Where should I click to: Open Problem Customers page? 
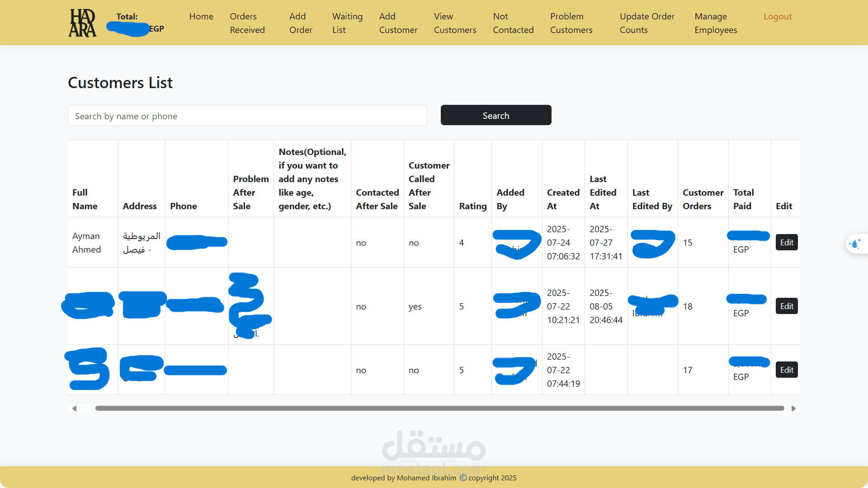click(571, 23)
